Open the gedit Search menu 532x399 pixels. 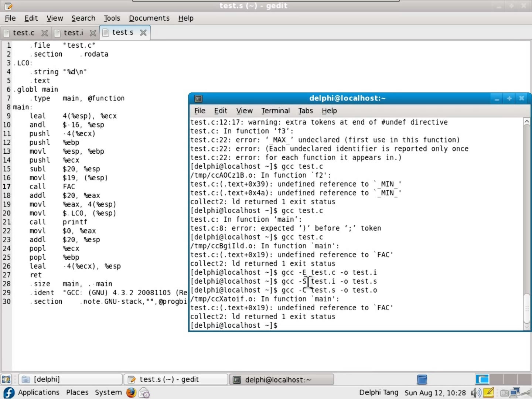pos(83,18)
